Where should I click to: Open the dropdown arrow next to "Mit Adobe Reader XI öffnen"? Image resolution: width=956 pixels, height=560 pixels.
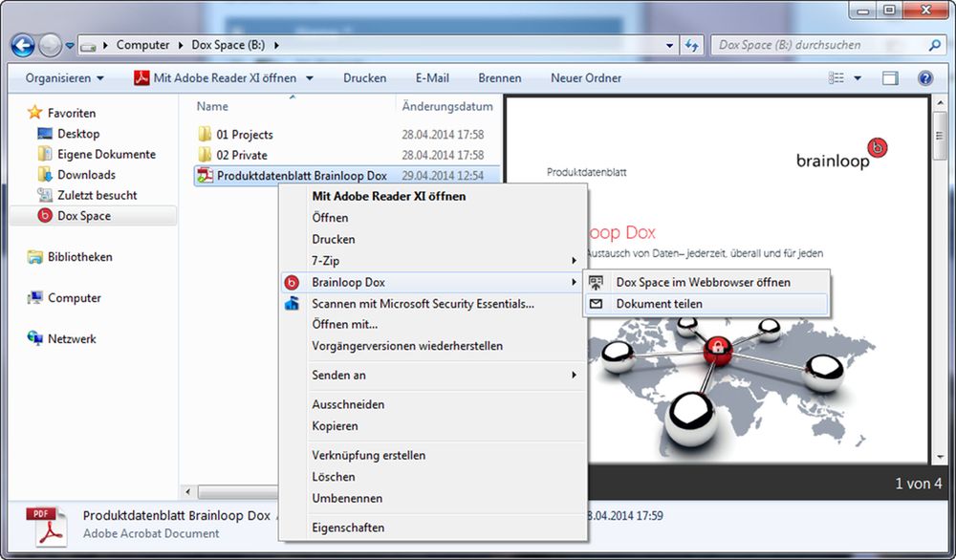tap(308, 77)
